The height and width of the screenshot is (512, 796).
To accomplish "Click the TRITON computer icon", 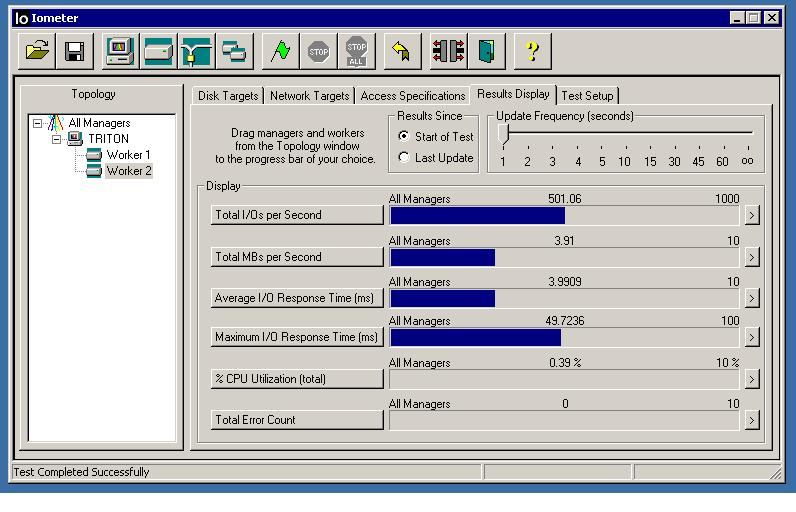I will pos(75,138).
